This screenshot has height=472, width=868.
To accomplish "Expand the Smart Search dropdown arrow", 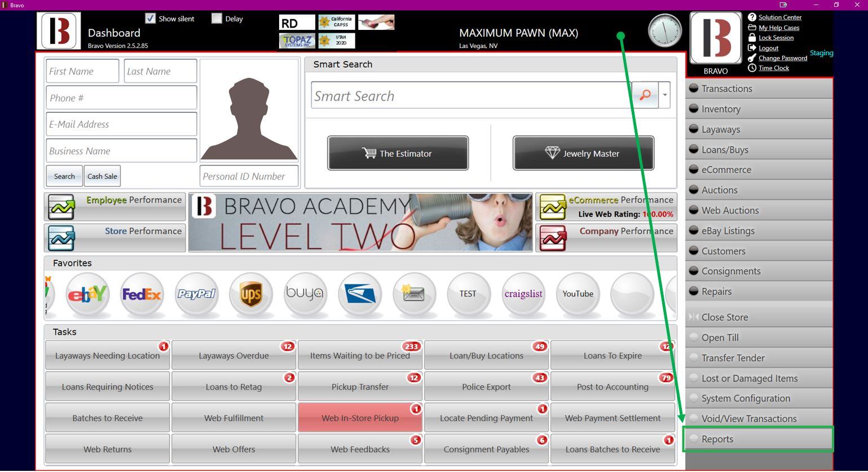I will point(664,95).
